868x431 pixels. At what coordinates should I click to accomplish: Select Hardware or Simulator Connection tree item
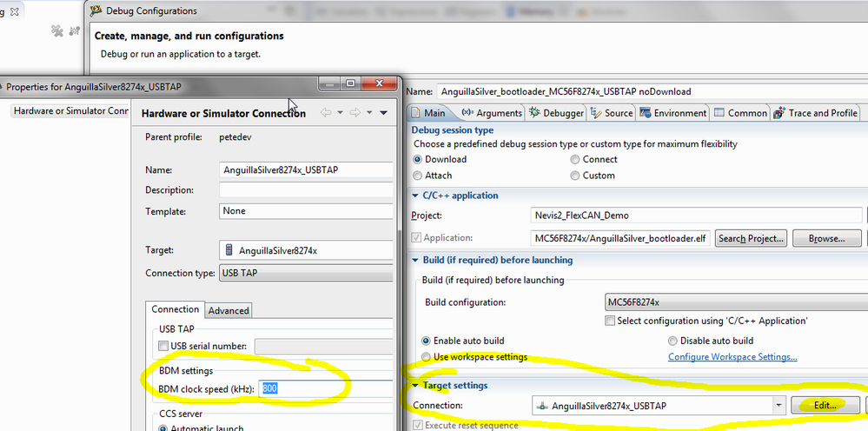click(71, 110)
